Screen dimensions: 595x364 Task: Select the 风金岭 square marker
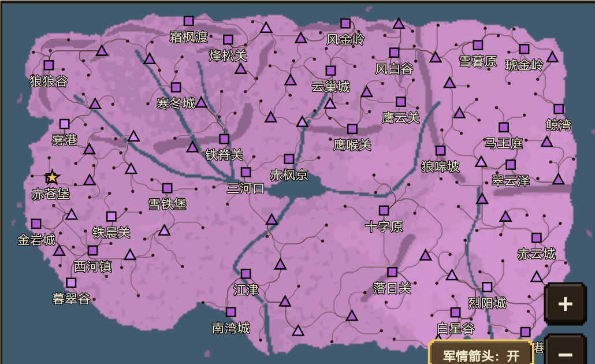pyautogui.click(x=345, y=24)
